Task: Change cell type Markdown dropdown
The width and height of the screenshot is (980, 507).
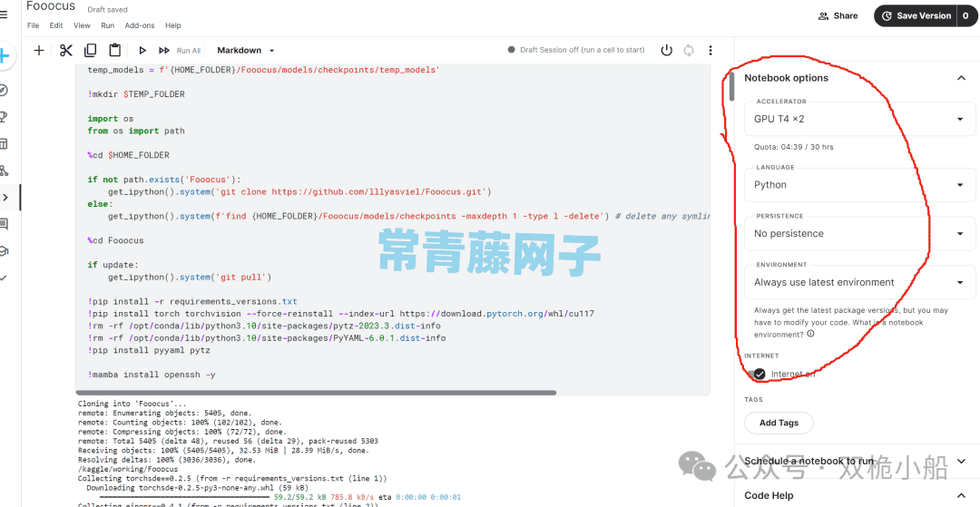Action: click(246, 51)
